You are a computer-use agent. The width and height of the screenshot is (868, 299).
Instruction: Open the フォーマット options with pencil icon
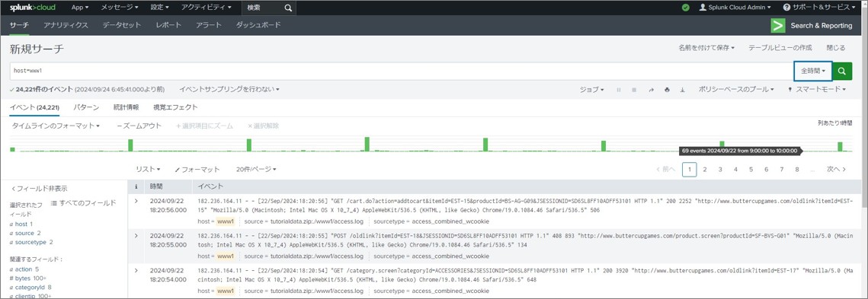tap(197, 169)
